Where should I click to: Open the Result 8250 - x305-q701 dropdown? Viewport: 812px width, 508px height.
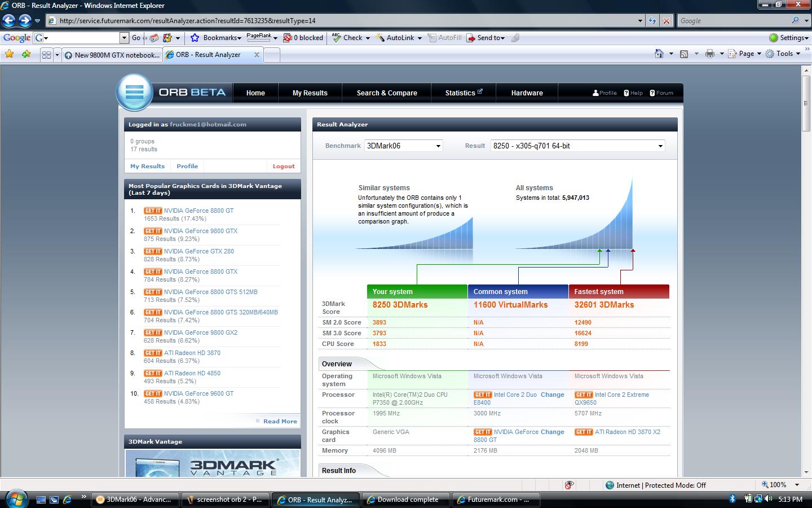578,146
